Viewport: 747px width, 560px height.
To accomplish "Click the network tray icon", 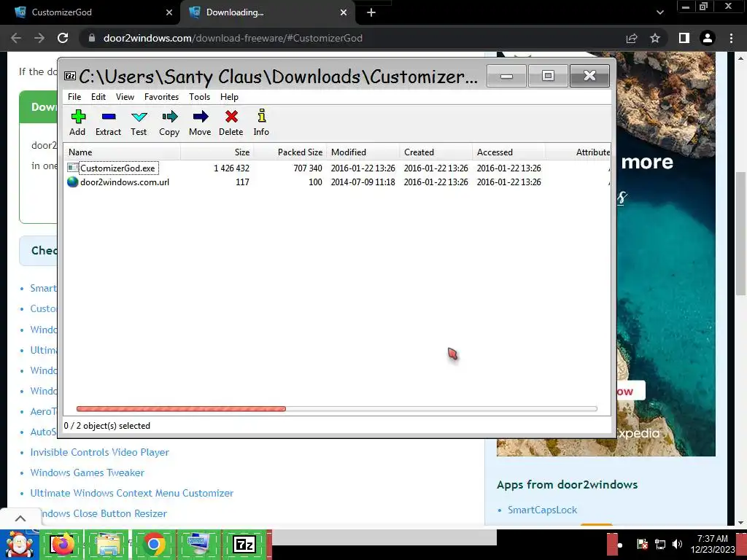I will point(659,544).
